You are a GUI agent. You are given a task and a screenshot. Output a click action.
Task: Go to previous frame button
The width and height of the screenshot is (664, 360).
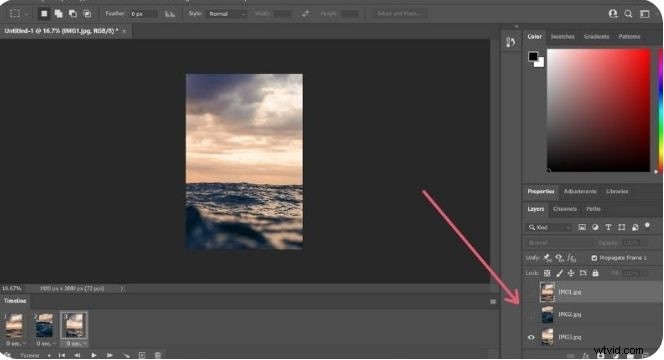tap(77, 355)
